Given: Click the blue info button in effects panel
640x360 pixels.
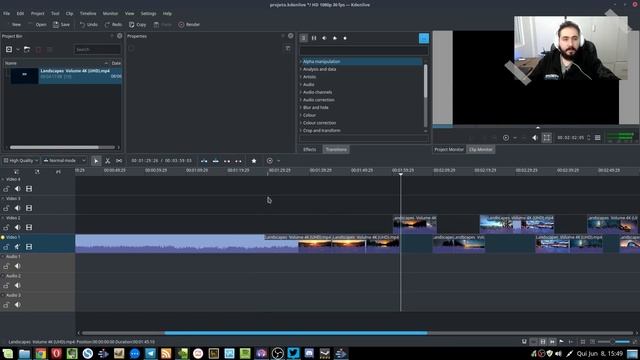Looking at the screenshot, I should point(424,38).
